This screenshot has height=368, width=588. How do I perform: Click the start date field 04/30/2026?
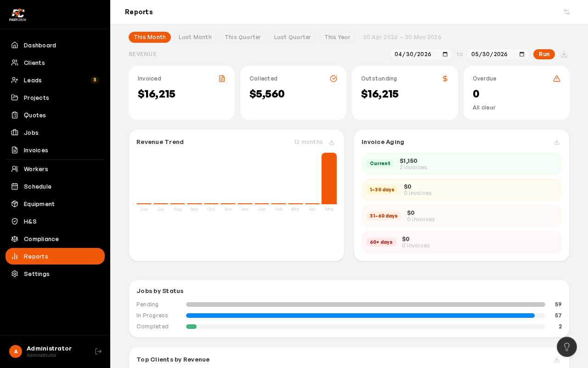point(421,54)
